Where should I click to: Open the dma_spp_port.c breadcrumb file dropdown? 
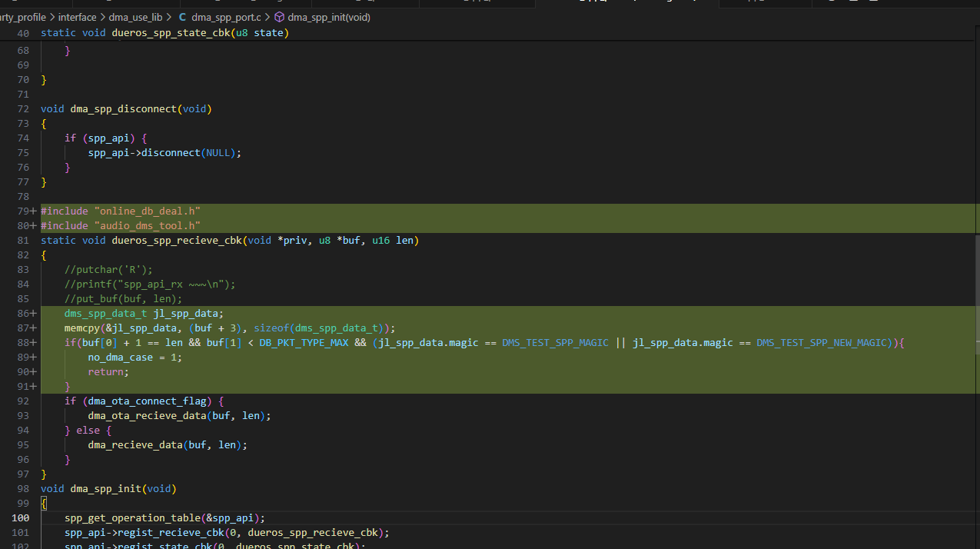[x=227, y=17]
